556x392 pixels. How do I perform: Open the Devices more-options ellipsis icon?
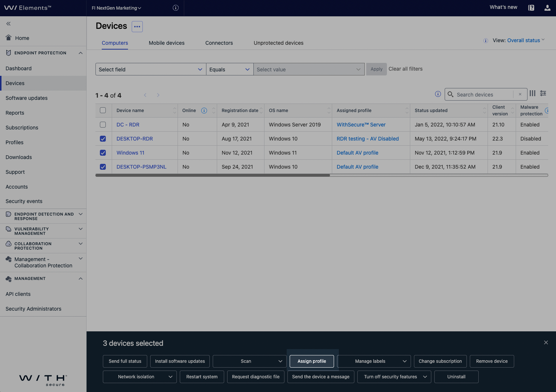(x=137, y=26)
